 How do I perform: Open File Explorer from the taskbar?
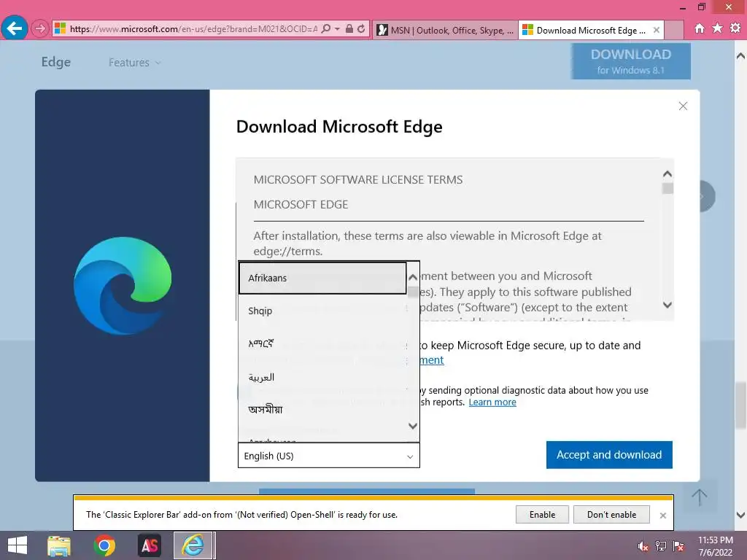click(x=59, y=545)
